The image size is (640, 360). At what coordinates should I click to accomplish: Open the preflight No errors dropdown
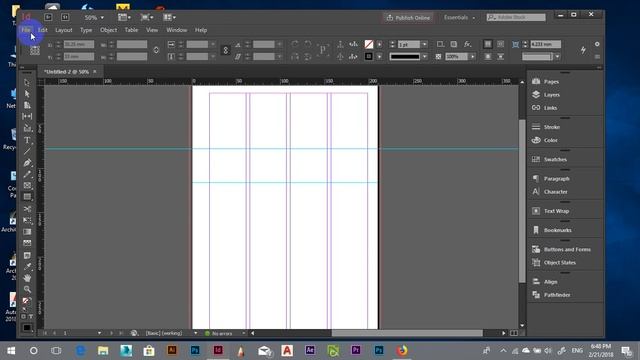coord(243,333)
